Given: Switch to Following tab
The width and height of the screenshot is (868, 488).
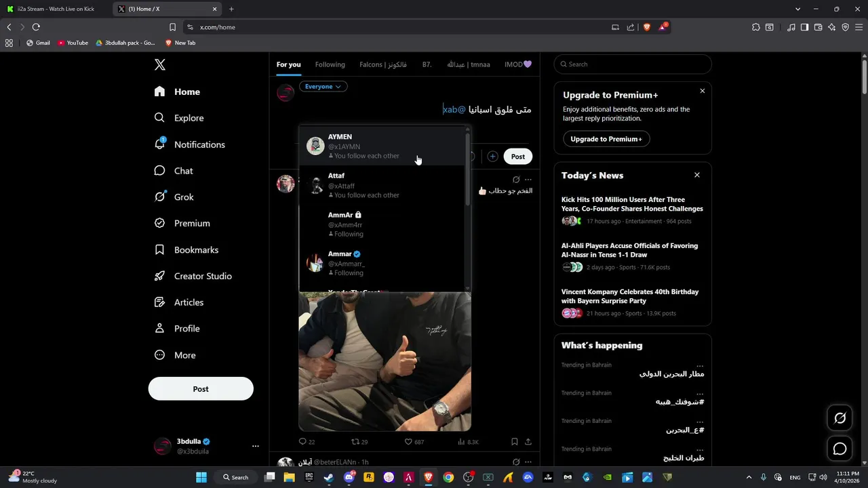Looking at the screenshot, I should click(330, 64).
